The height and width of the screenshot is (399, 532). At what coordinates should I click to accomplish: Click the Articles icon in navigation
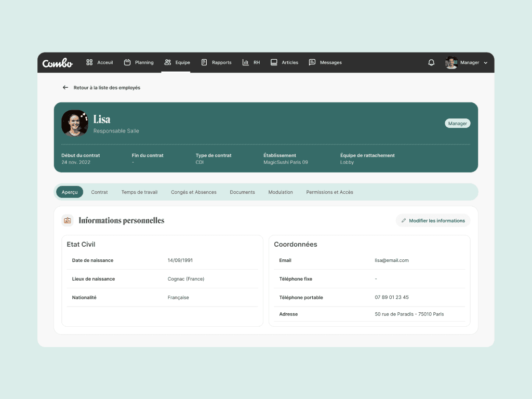(272, 62)
